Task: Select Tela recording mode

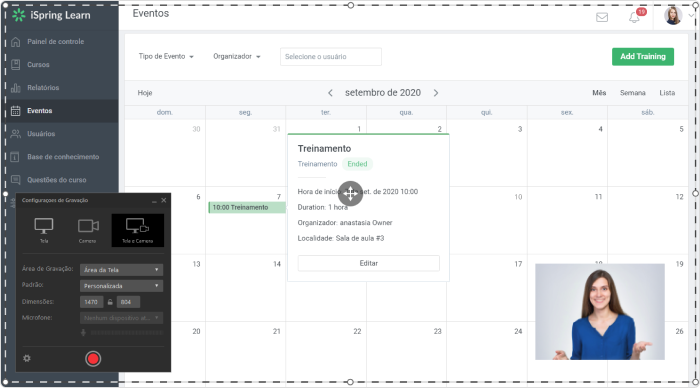Action: tap(44, 230)
